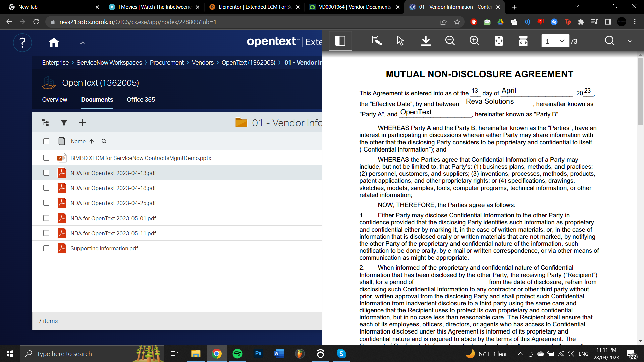Open Photoshop from the taskbar
Viewport: 644px width, 362px height.
pyautogui.click(x=258, y=354)
